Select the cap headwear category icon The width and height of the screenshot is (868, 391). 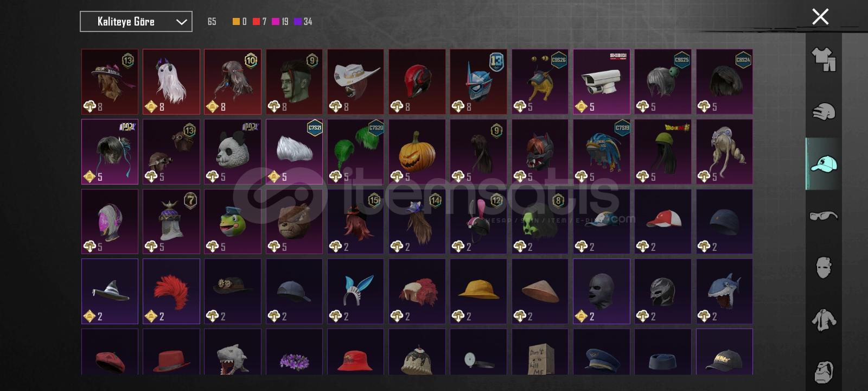(824, 163)
